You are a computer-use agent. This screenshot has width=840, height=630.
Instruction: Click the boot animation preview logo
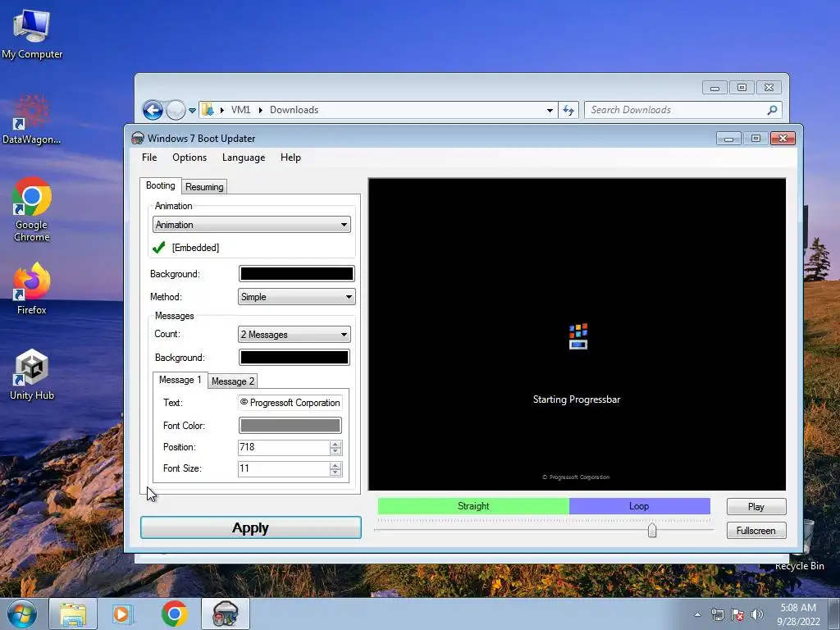click(x=578, y=336)
